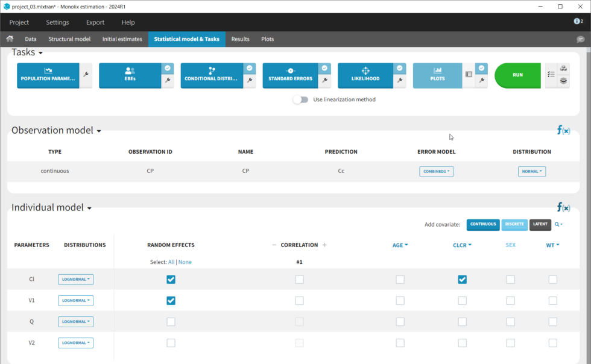Expand LOGNORMAL distribution dropdown for V2
Screen dimensions: 591x364
(x=75, y=343)
